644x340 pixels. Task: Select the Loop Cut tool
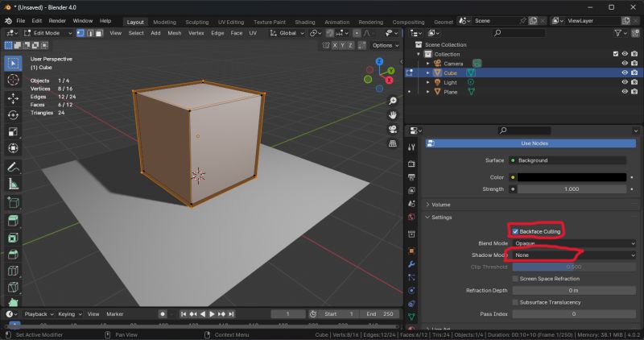(13, 271)
